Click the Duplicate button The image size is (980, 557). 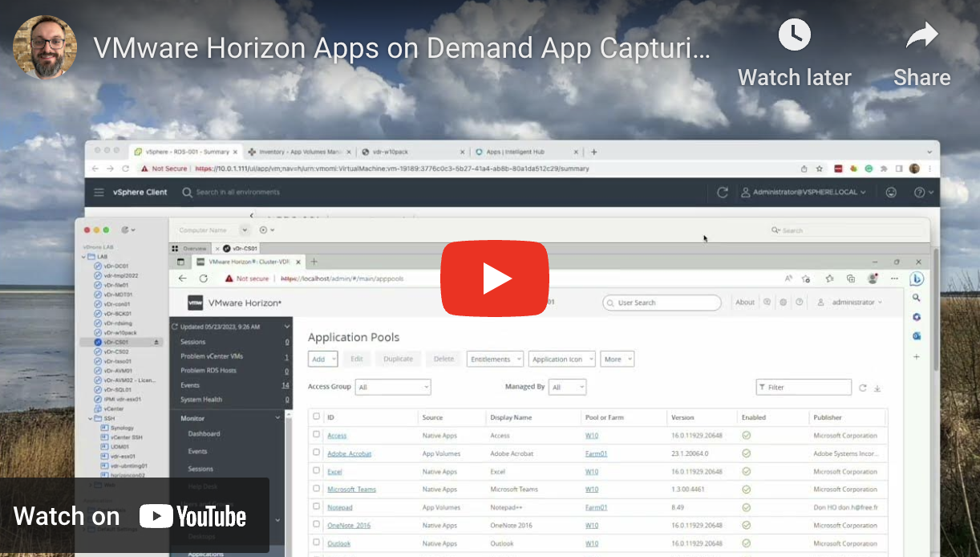(398, 359)
